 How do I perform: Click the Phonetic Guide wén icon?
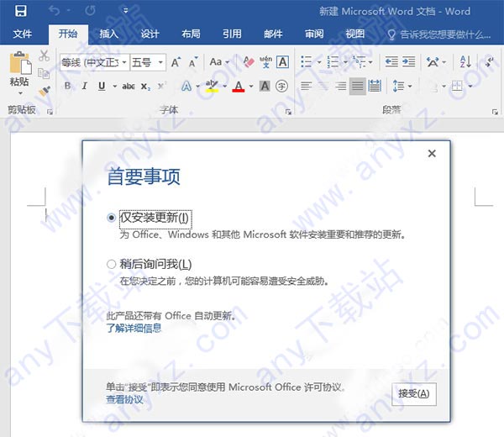[265, 61]
